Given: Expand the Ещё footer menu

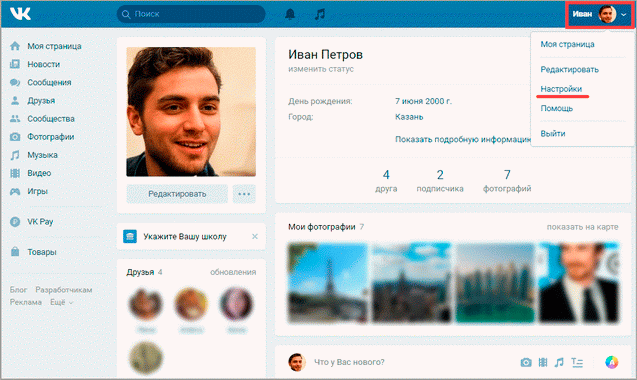Looking at the screenshot, I should 61,302.
